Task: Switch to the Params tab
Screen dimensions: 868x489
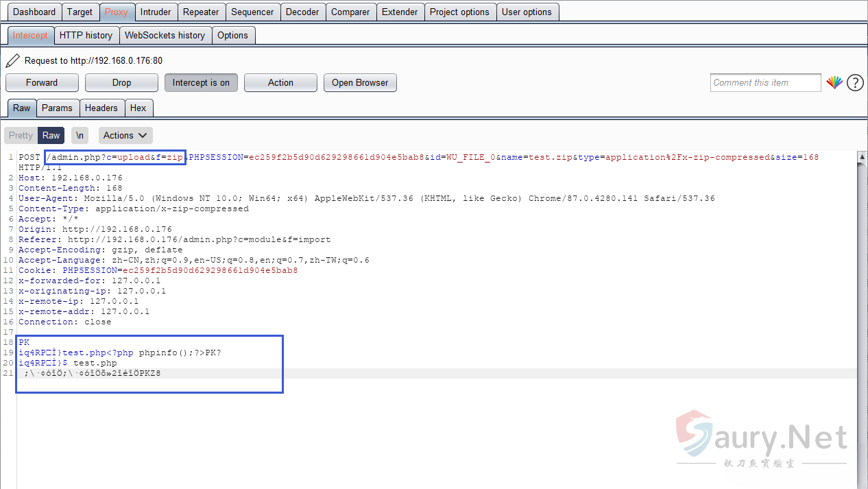Action: click(57, 108)
